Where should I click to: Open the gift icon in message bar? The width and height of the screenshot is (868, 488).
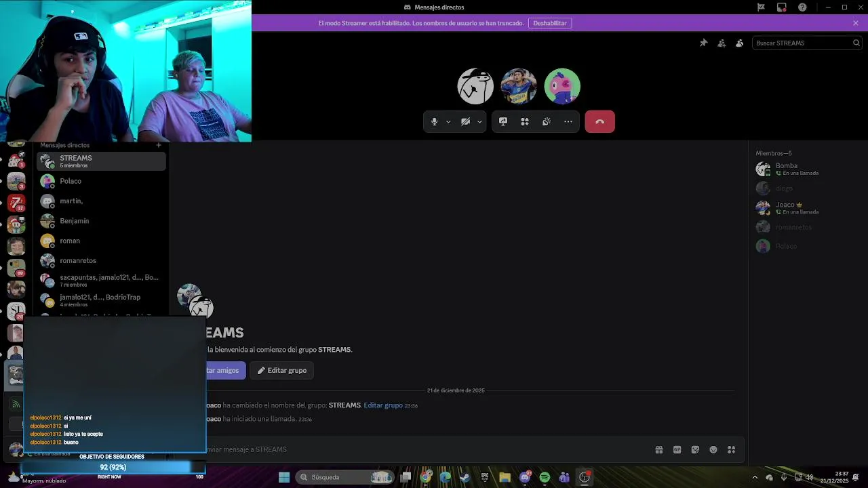(x=658, y=449)
